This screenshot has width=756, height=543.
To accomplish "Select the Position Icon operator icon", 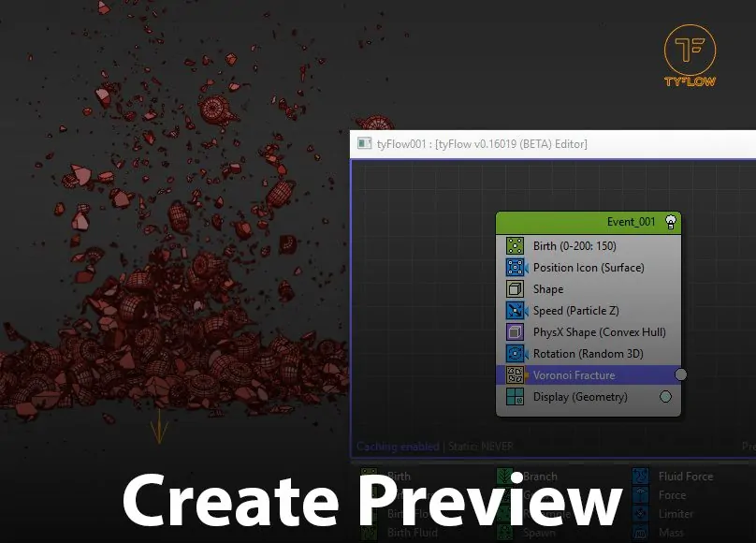I will [x=515, y=268].
